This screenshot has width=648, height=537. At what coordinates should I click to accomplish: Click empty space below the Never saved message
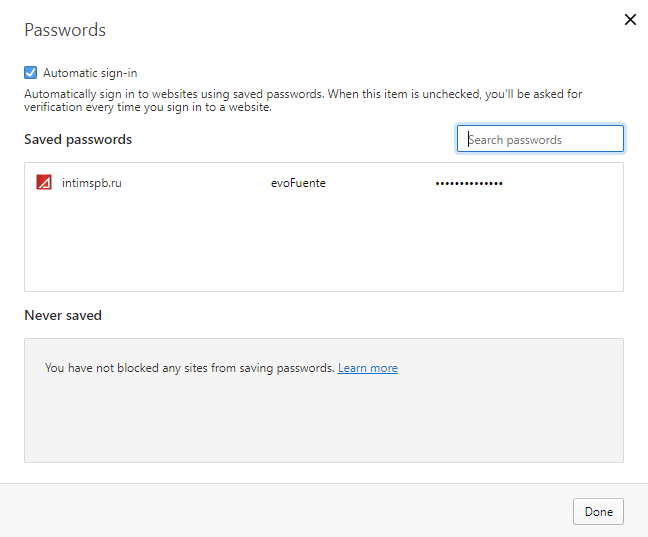(323, 425)
